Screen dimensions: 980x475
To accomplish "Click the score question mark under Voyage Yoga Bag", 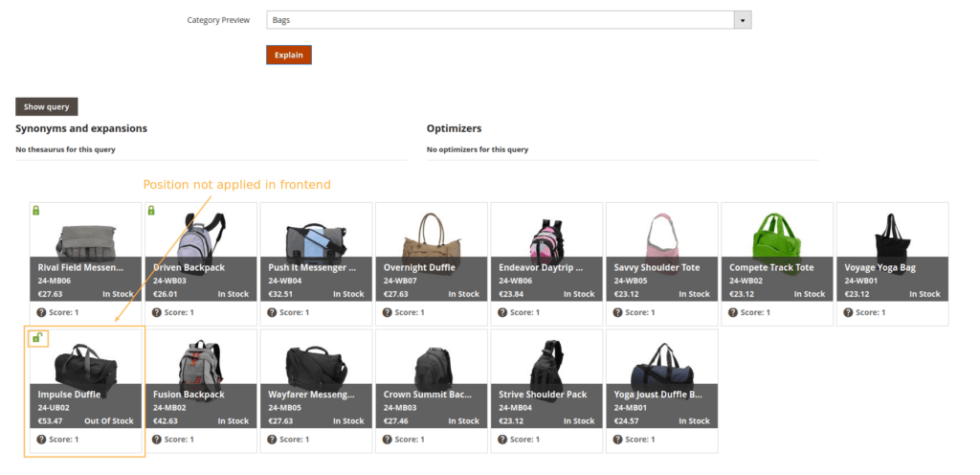I will (847, 312).
